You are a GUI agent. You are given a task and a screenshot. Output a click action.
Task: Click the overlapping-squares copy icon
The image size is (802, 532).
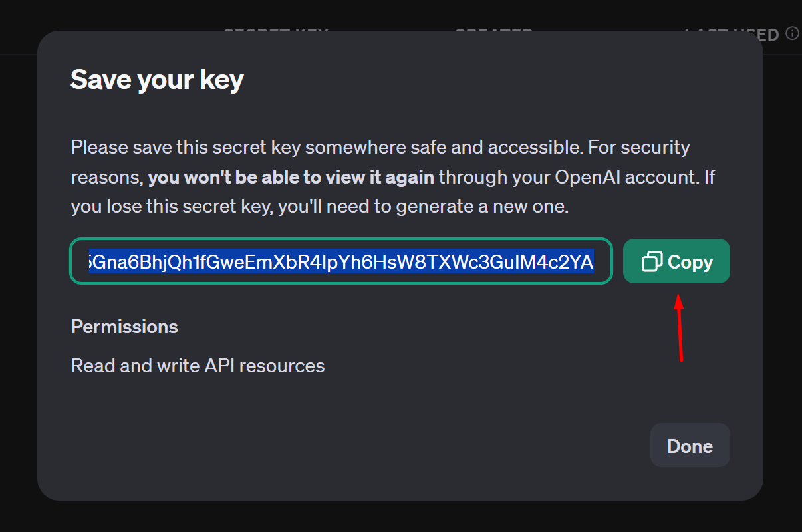(x=652, y=262)
